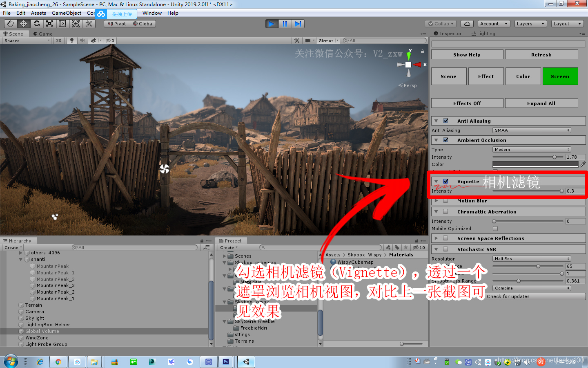Image resolution: width=588 pixels, height=368 pixels.
Task: Open Gizmos dropdown
Action: click(x=328, y=40)
